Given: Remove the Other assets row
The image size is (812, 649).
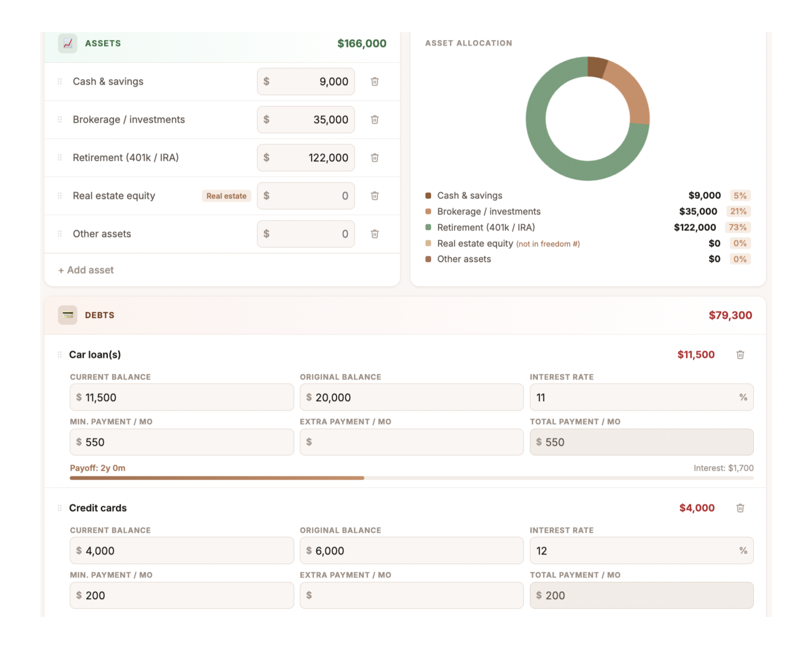Looking at the screenshot, I should pyautogui.click(x=374, y=234).
